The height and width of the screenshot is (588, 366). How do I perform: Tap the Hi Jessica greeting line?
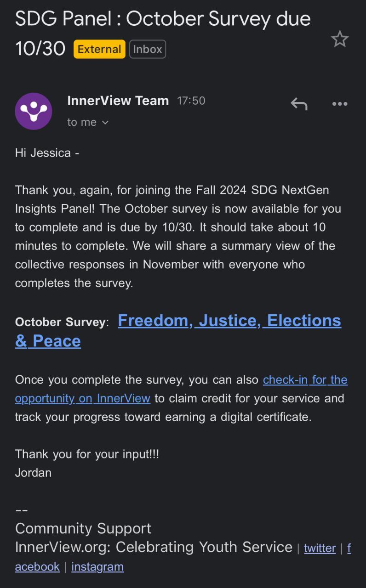(47, 153)
